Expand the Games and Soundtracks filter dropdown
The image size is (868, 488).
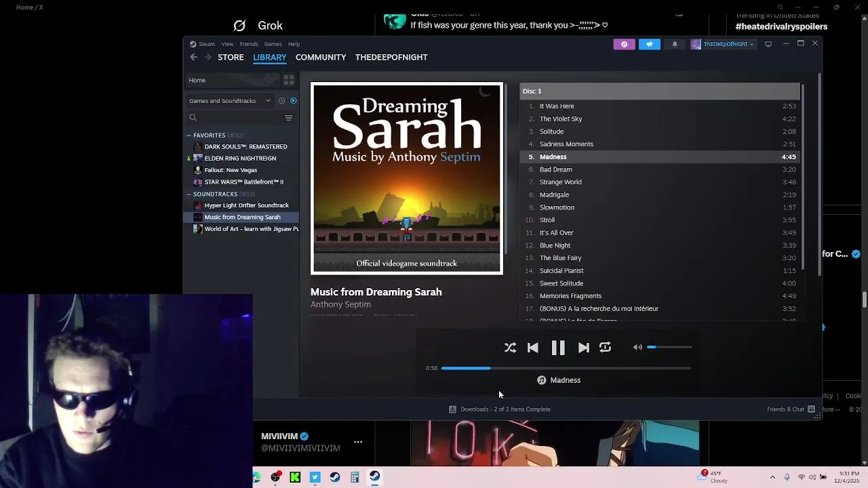pos(230,101)
